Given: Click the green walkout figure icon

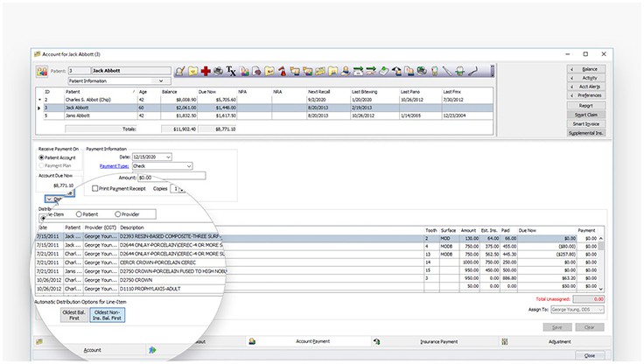Looking at the screenshot, I should (152, 350).
